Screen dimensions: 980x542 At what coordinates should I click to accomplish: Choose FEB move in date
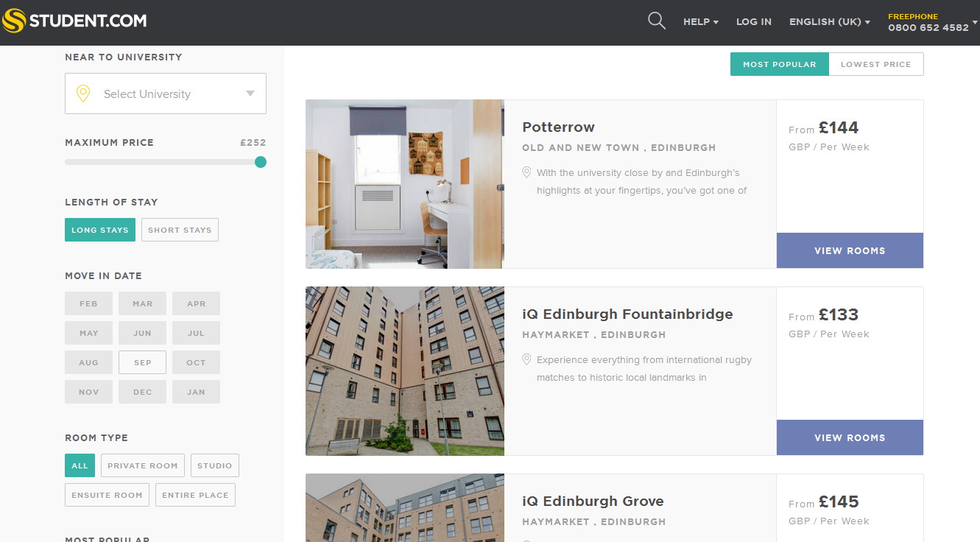click(x=88, y=303)
